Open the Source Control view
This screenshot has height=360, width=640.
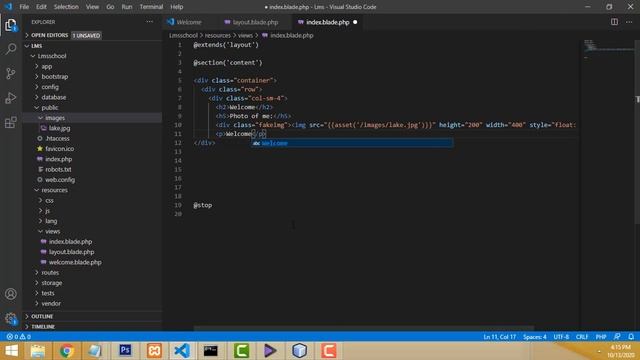[x=11, y=73]
